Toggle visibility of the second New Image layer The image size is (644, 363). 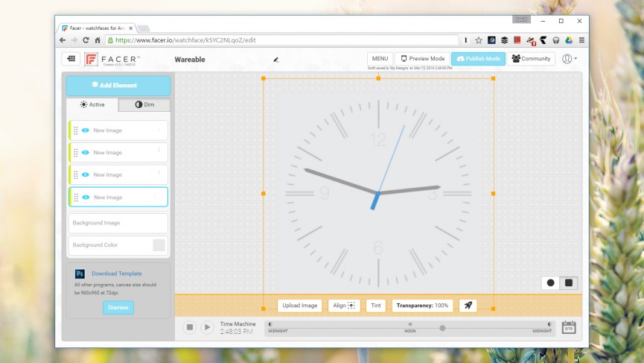tap(85, 153)
